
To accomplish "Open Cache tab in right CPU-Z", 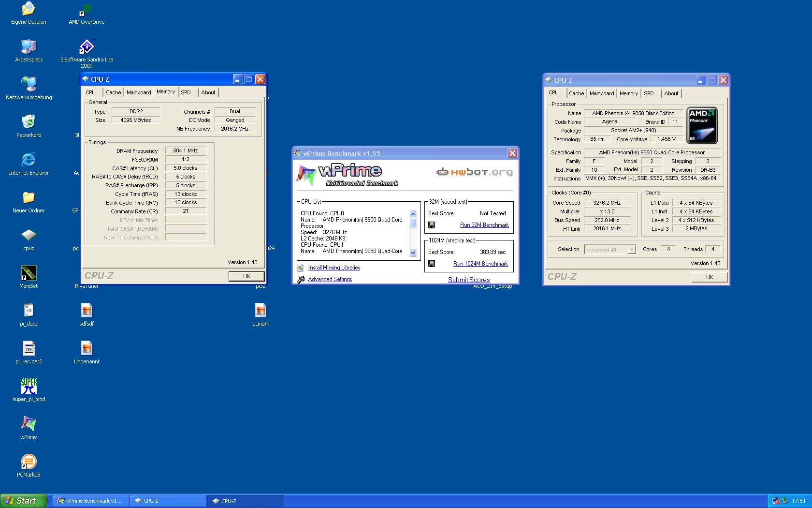I will click(x=576, y=93).
